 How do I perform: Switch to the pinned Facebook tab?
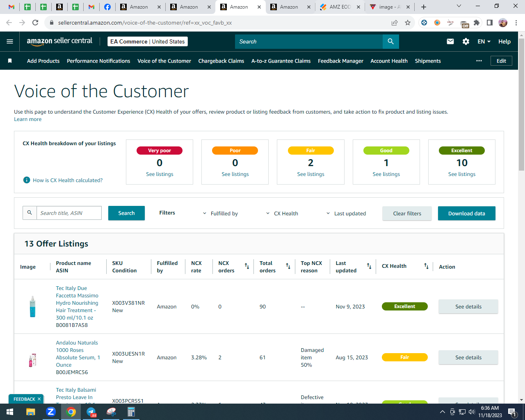coord(107,7)
